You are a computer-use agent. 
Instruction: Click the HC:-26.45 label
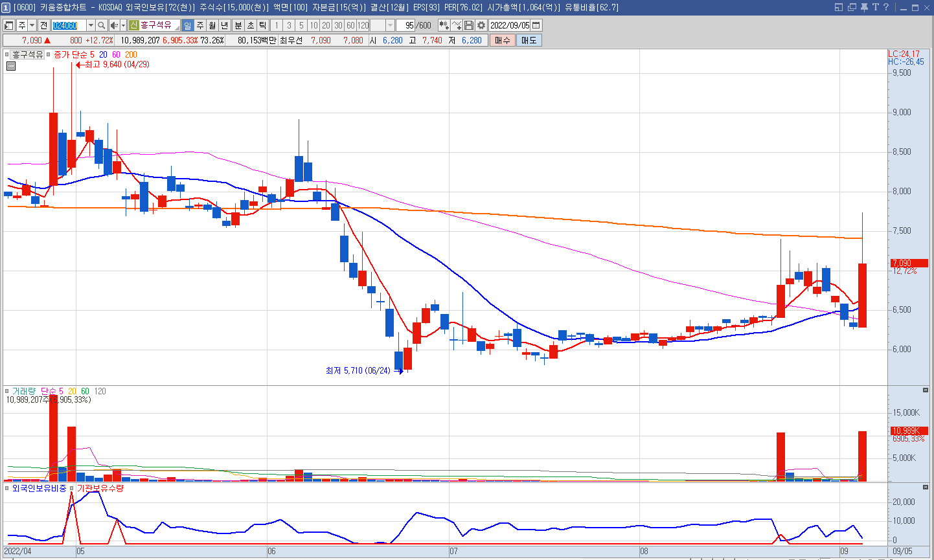coord(906,62)
